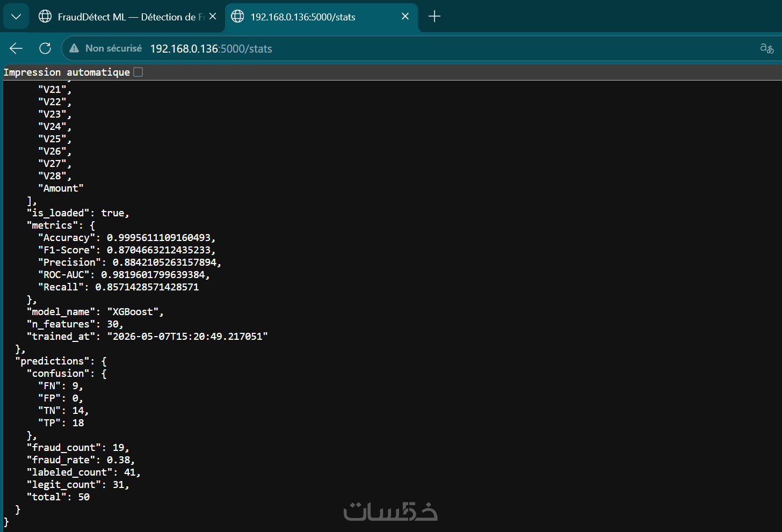The image size is (782, 532).
Task: Open a new browser tab
Action: (x=435, y=17)
